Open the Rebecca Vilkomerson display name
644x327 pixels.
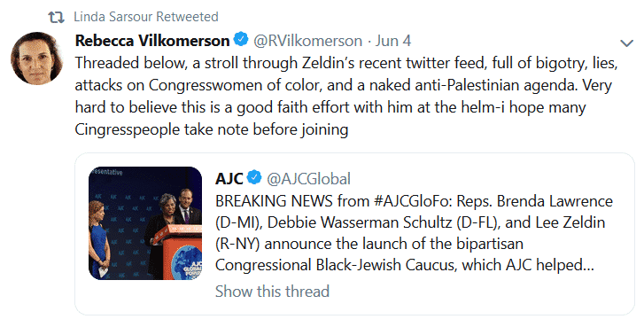pyautogui.click(x=152, y=41)
